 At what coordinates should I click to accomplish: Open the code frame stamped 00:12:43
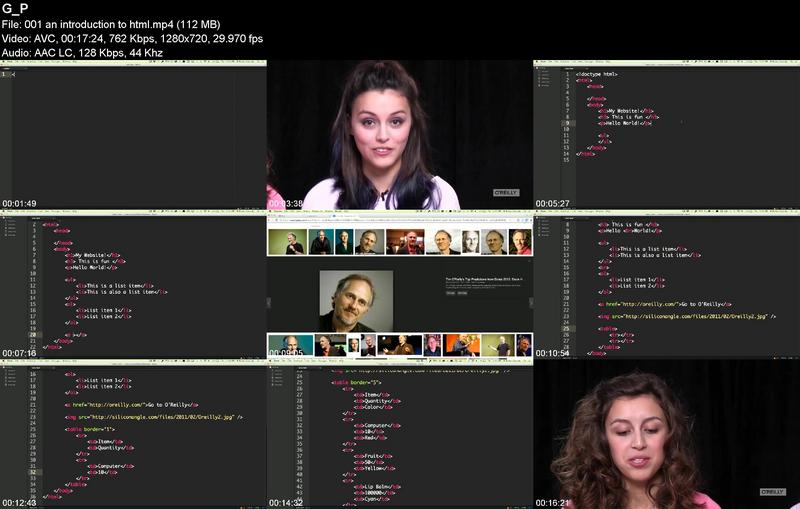pos(133,434)
